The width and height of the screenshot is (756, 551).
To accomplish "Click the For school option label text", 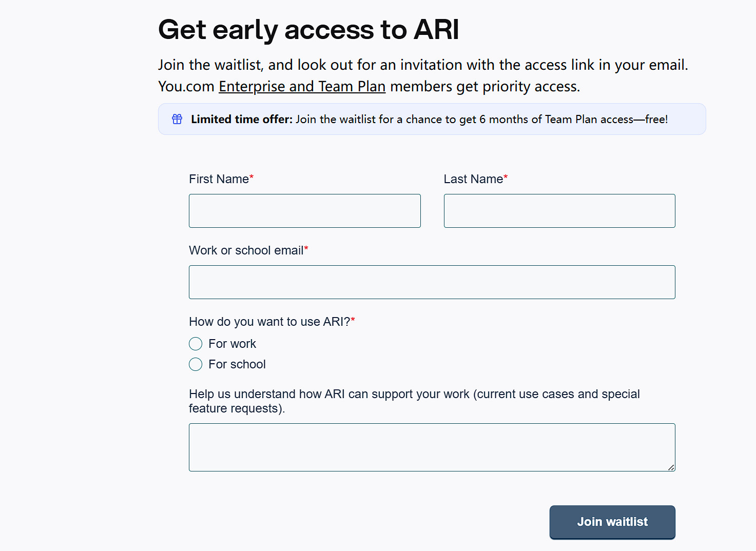I will (x=237, y=364).
